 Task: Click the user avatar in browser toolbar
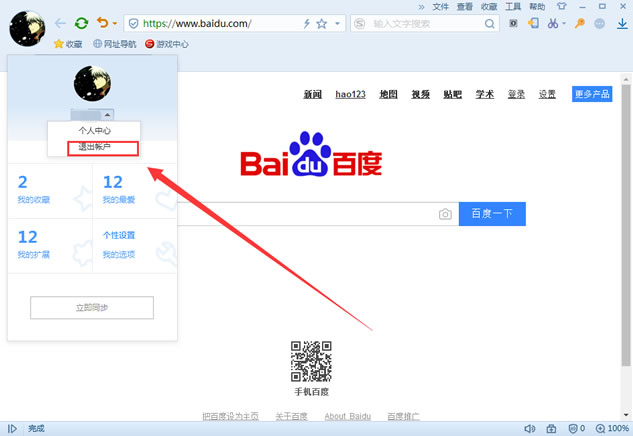click(27, 28)
